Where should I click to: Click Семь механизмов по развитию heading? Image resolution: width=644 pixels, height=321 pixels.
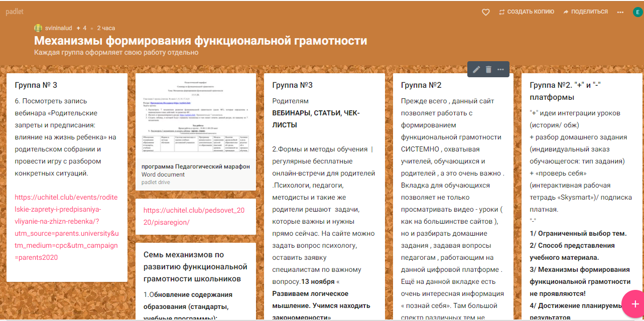click(195, 266)
